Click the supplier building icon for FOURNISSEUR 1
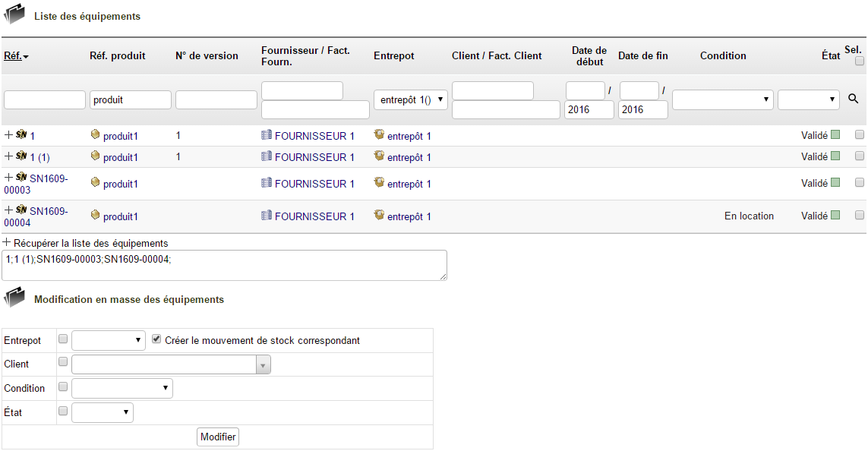Image resolution: width=868 pixels, height=451 pixels. (x=267, y=135)
